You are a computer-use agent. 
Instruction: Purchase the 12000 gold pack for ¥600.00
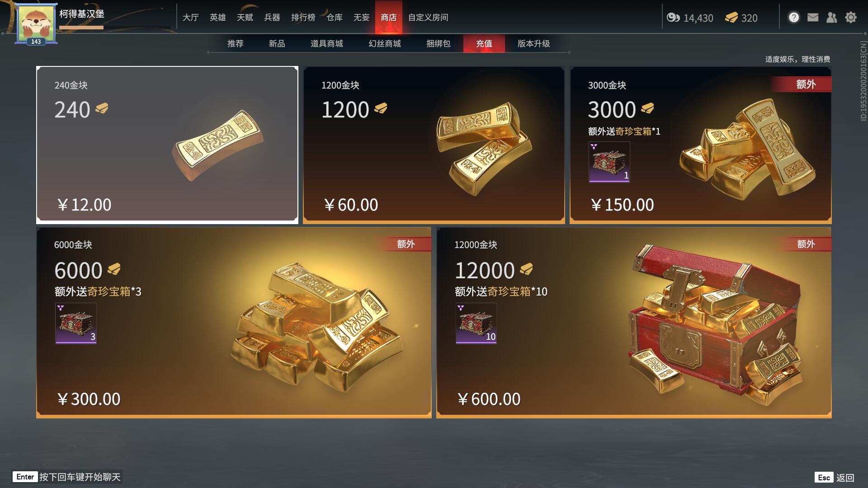click(x=634, y=323)
